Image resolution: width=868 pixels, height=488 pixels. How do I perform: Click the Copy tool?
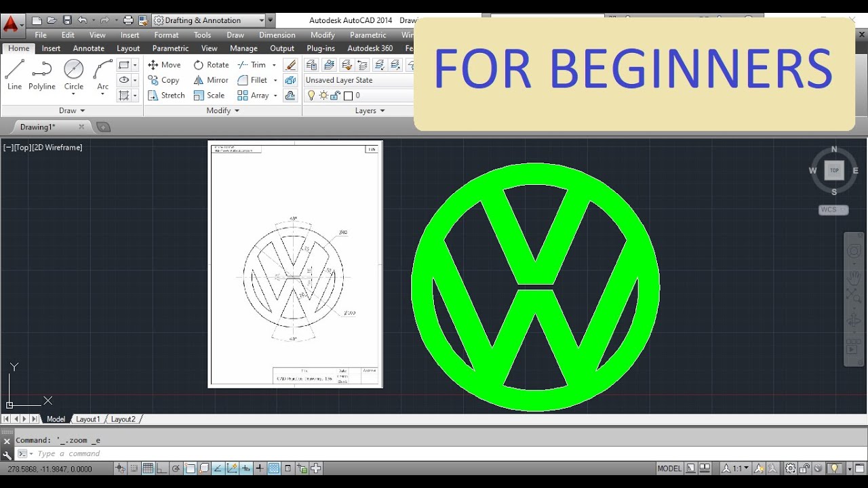[x=163, y=80]
